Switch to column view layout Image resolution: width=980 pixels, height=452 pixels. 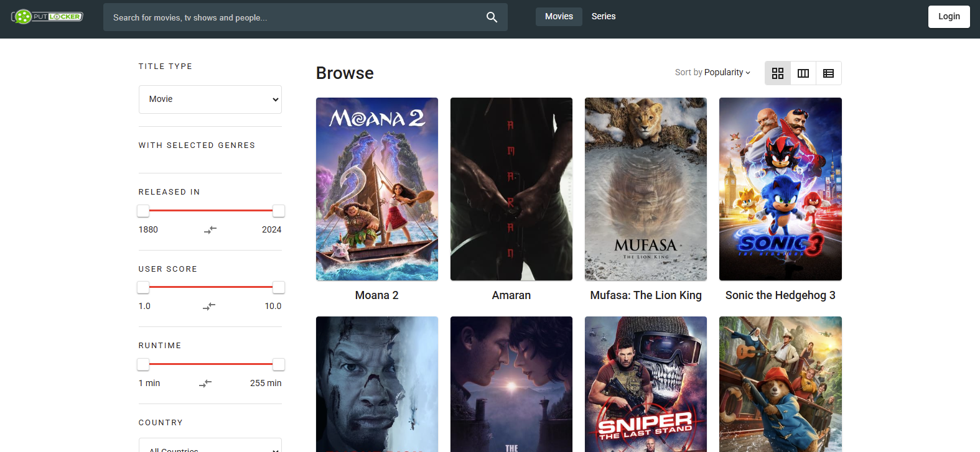pos(803,73)
